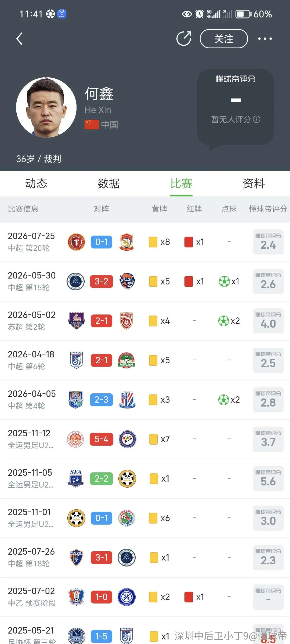Open the 3-2 score of 2026-05-30 match
Screen dimensions: 290x644
point(102,281)
